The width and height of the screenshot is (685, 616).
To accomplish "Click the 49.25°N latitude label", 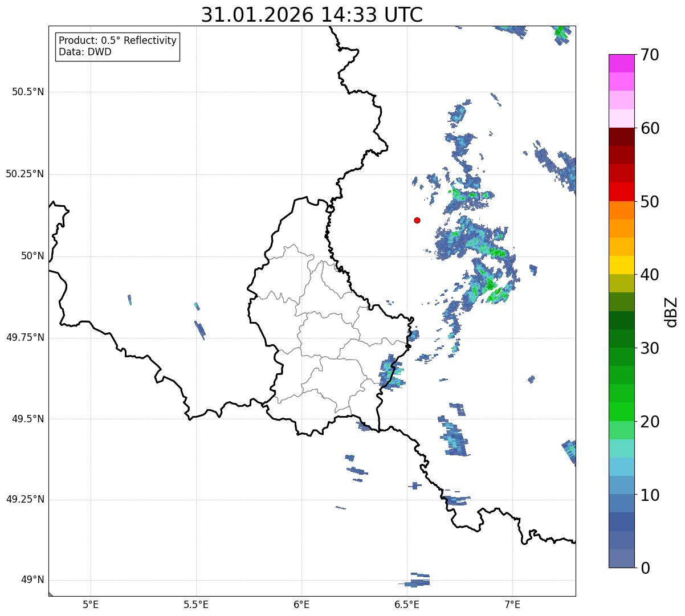I will (25, 499).
